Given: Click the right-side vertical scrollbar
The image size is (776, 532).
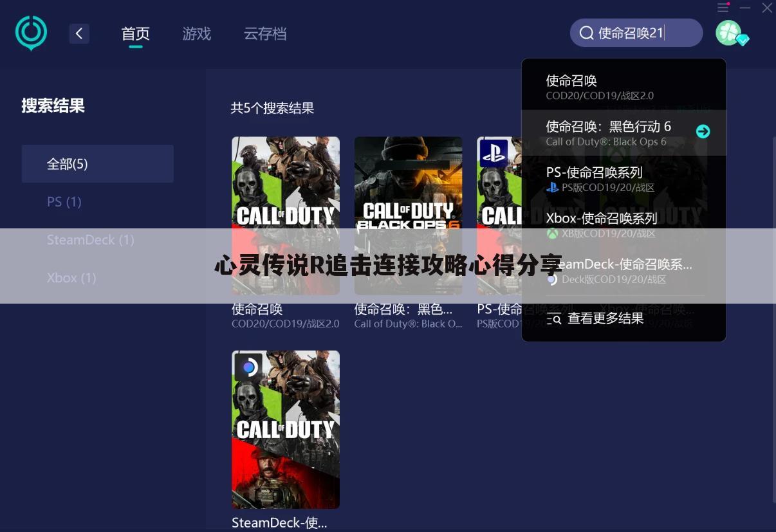Looking at the screenshot, I should tap(773, 318).
